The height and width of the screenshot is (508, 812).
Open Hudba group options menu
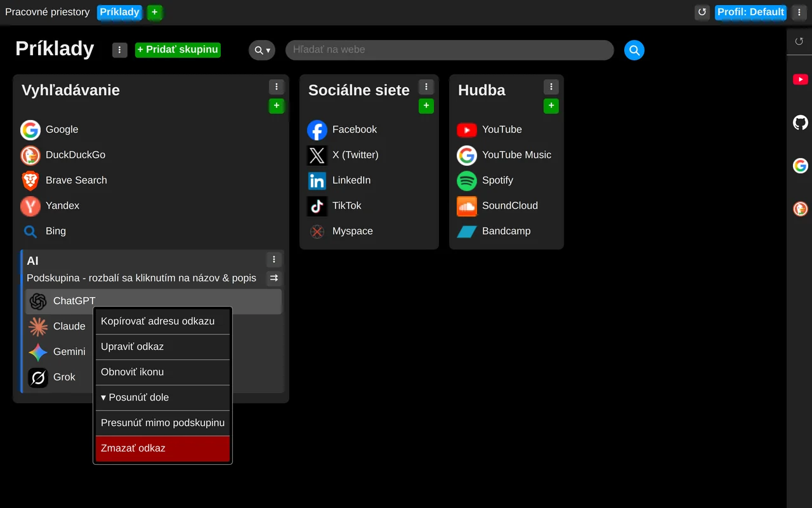[x=551, y=87]
